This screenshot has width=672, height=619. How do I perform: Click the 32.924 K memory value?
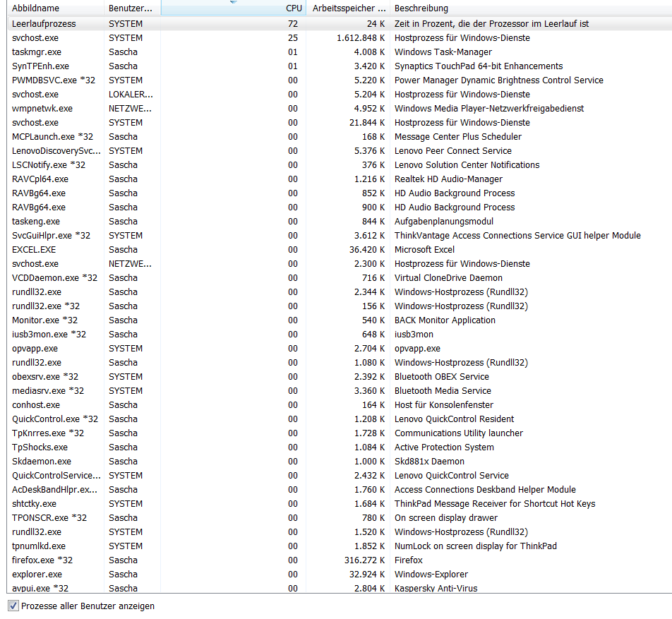pos(367,575)
